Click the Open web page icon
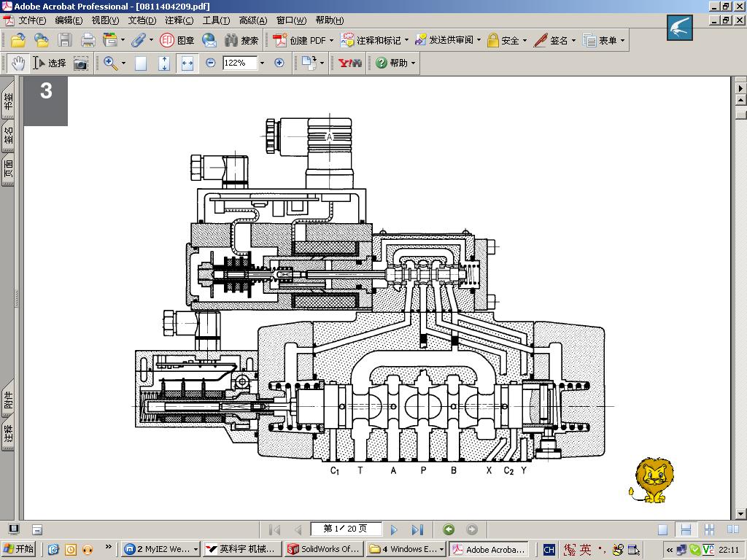The image size is (747, 560). point(41,40)
